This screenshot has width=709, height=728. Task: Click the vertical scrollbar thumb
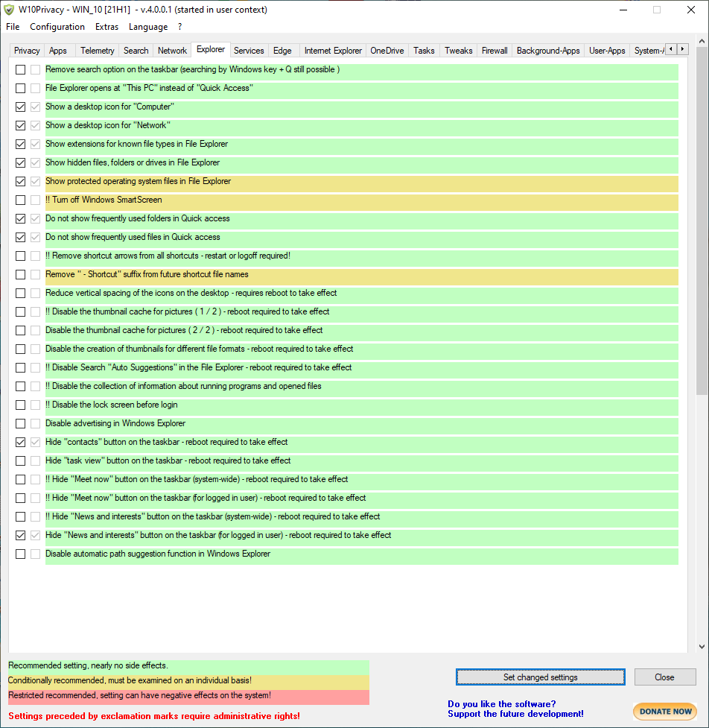point(702,221)
